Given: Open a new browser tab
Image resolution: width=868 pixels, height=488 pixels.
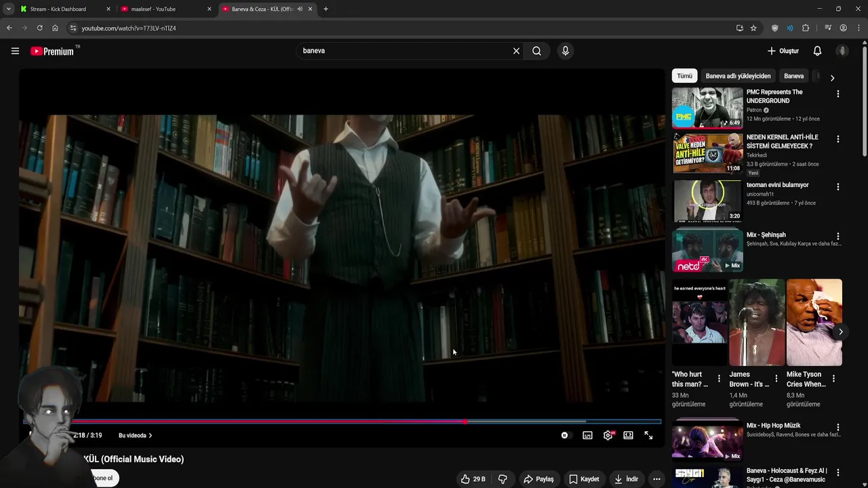Looking at the screenshot, I should [x=325, y=9].
